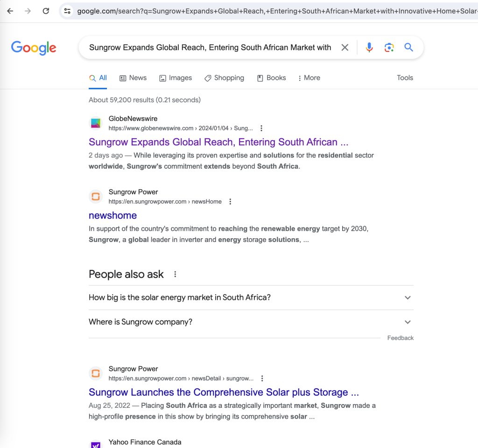Switch to the Books tab
This screenshot has width=478, height=448.
272,78
